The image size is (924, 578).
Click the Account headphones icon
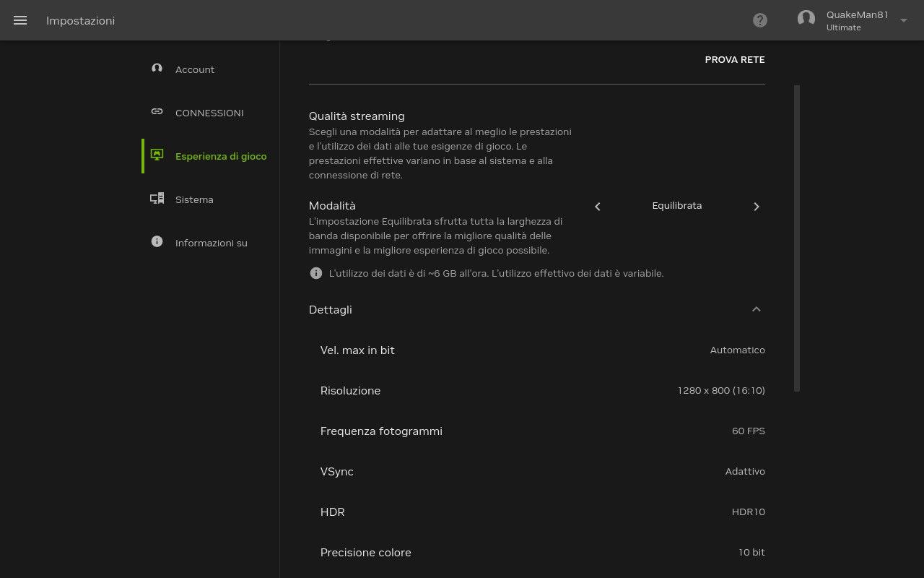pyautogui.click(x=157, y=68)
